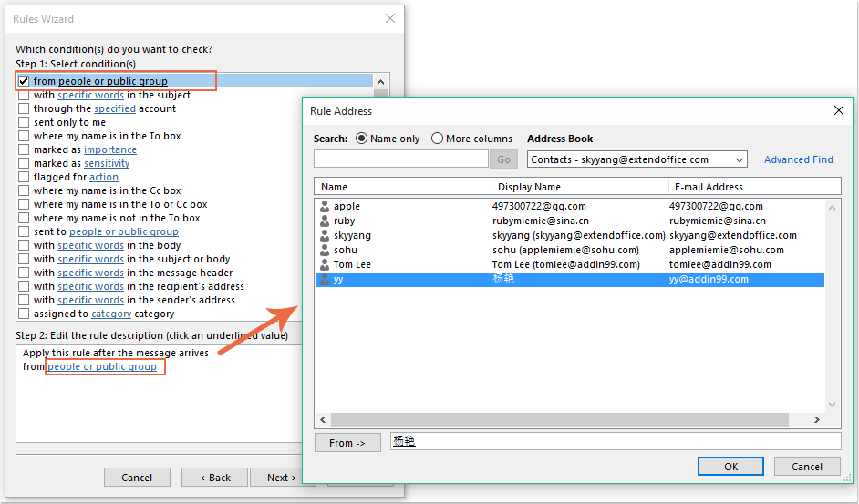The height and width of the screenshot is (504, 859).
Task: Click left arrow of horizontal scrollbar
Action: (323, 419)
